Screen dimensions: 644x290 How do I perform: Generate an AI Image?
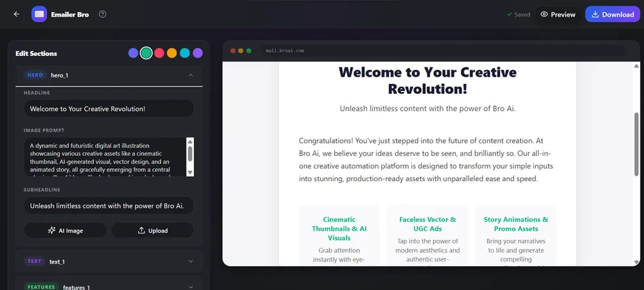pyautogui.click(x=65, y=231)
